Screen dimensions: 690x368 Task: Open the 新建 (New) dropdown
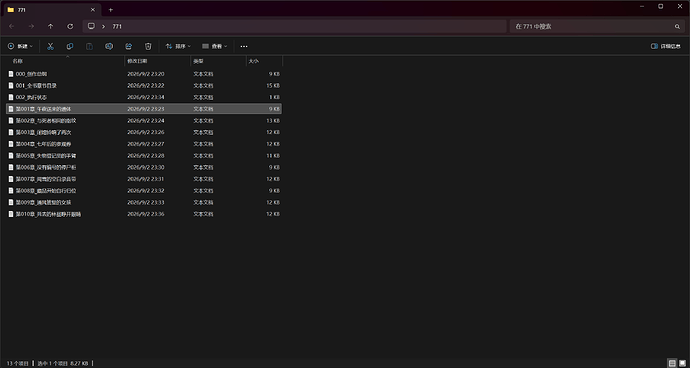(20, 46)
